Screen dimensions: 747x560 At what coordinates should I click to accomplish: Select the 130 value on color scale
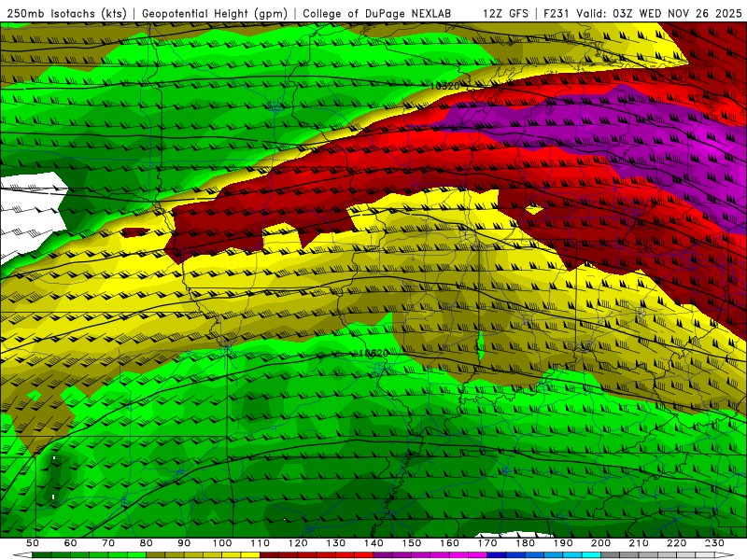click(x=336, y=543)
